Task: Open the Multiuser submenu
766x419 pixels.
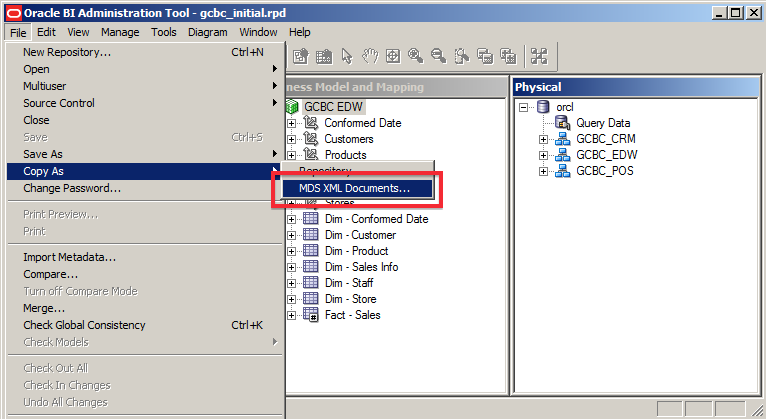Action: click(x=145, y=86)
